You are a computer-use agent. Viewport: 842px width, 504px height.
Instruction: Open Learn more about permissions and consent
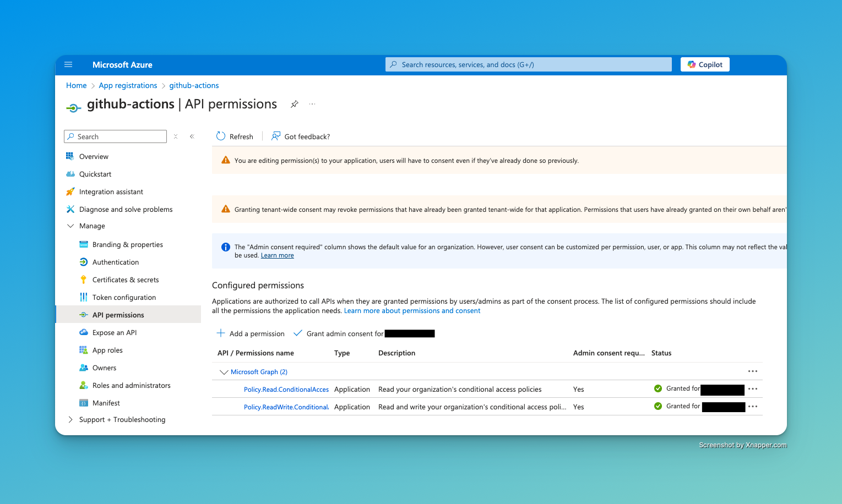(x=412, y=310)
